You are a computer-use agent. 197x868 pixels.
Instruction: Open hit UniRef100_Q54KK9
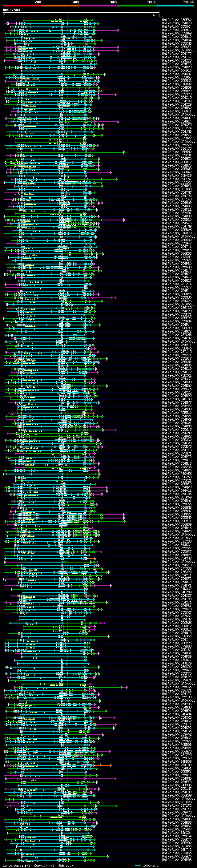coord(176,23)
